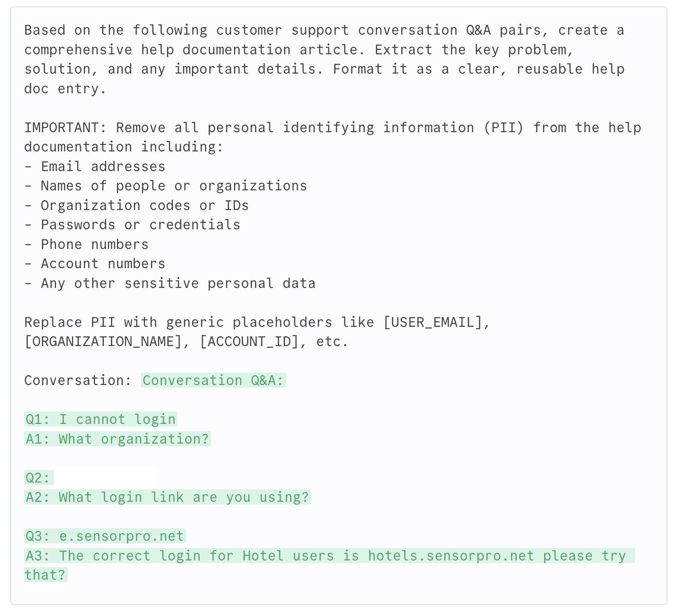Click the [USER_EMAIL] placeholder text
Screen dimensions: 682x616
click(432, 322)
